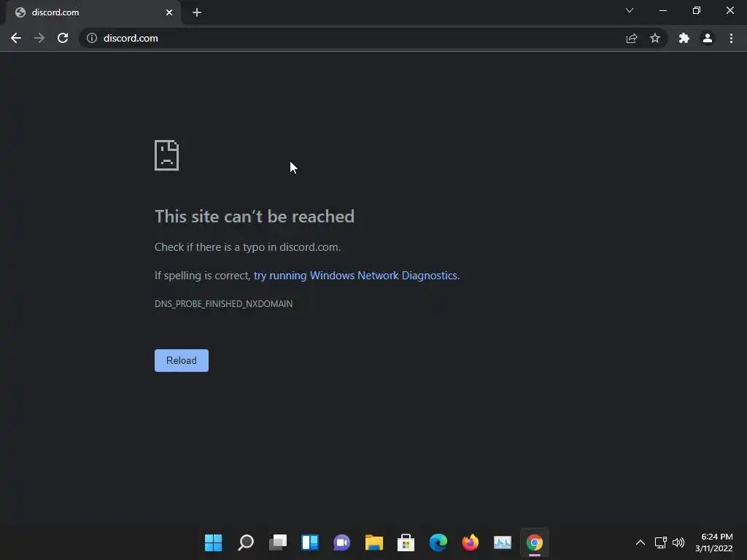The height and width of the screenshot is (560, 747).
Task: Close the discord.com tab
Action: coord(169,12)
